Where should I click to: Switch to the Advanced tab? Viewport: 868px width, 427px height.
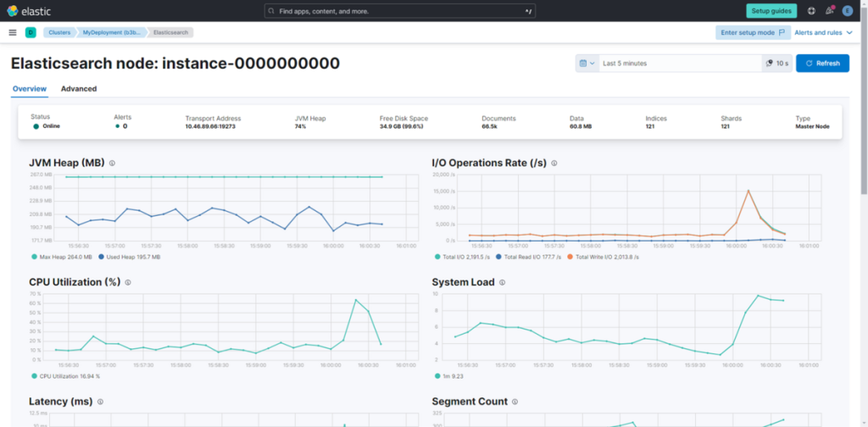[x=79, y=89]
